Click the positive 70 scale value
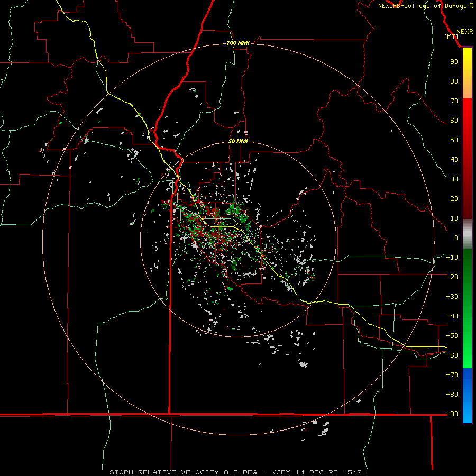Image resolution: width=476 pixels, height=476 pixels. tap(454, 101)
